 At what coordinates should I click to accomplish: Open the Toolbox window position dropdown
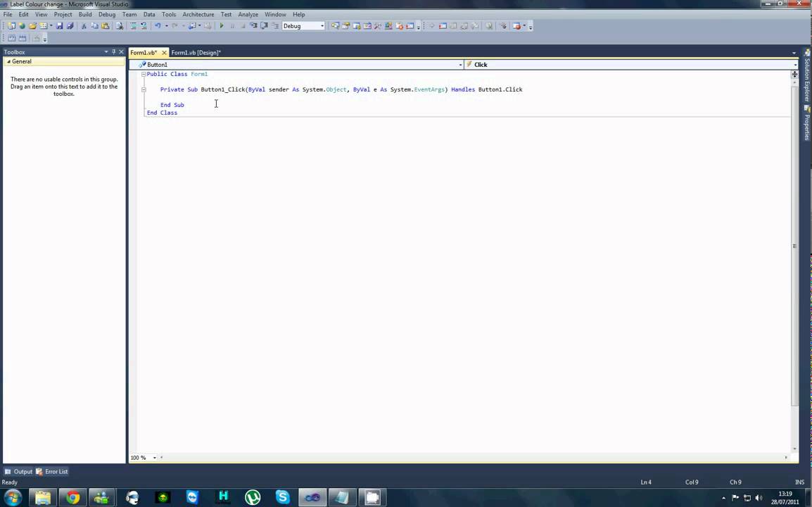point(106,52)
